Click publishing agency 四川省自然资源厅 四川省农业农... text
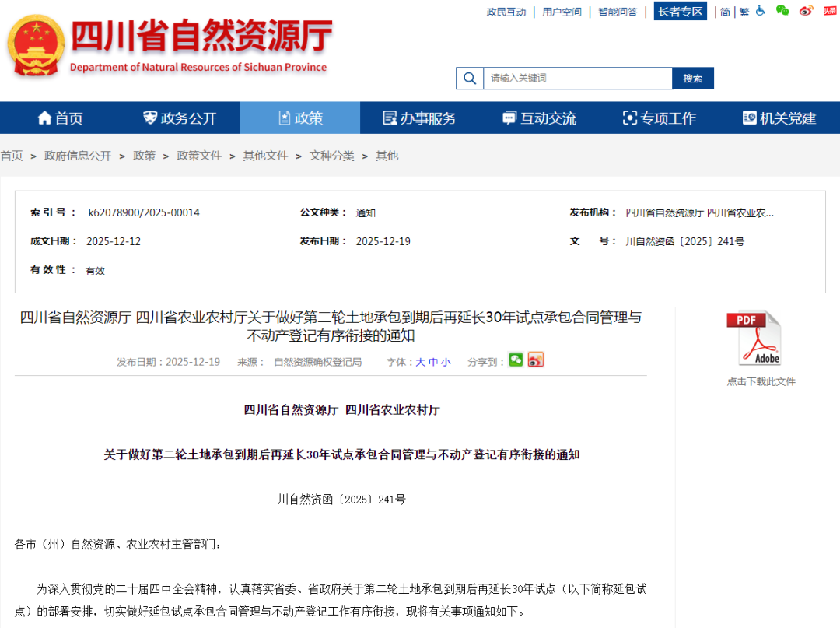Image resolution: width=840 pixels, height=628 pixels. point(700,212)
